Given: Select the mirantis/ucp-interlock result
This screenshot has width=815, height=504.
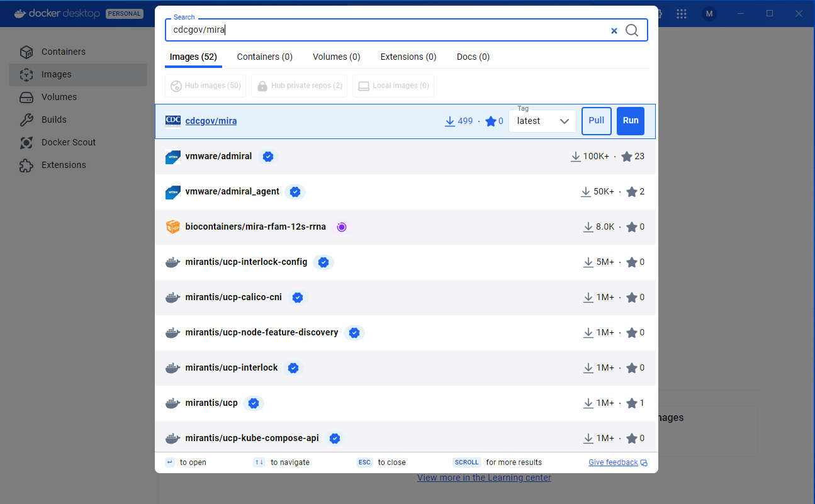Looking at the screenshot, I should pos(405,368).
